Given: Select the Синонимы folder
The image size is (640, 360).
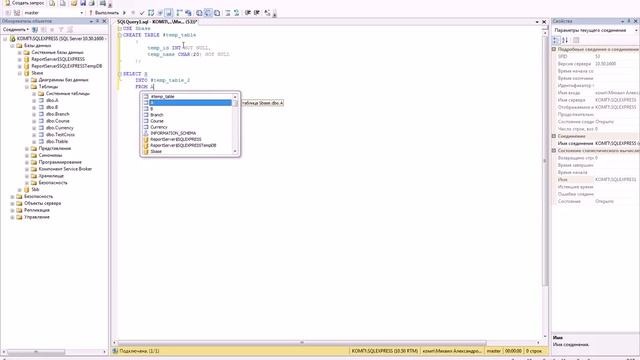Looking at the screenshot, I should tap(50, 156).
